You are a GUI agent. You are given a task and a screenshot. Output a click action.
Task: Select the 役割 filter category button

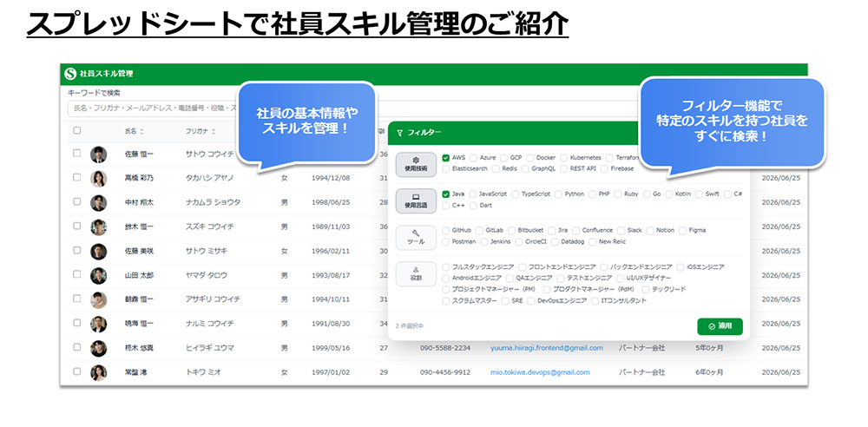[x=416, y=274]
